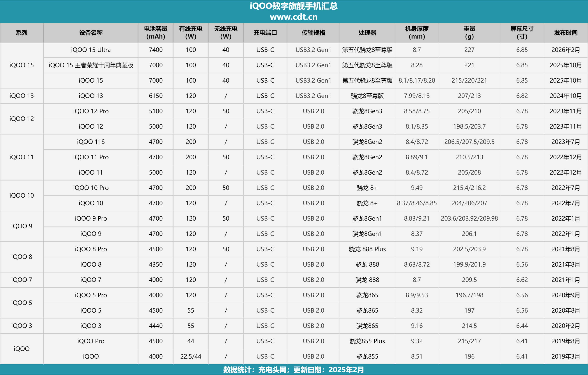Select the iQOO 12 Pro device name
Image resolution: width=588 pixels, height=375 pixels.
pyautogui.click(x=91, y=111)
